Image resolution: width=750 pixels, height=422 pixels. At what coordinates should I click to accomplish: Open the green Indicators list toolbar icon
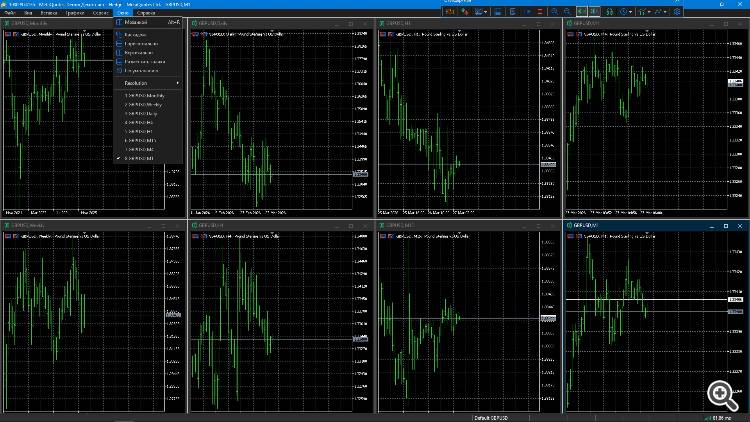(610, 11)
